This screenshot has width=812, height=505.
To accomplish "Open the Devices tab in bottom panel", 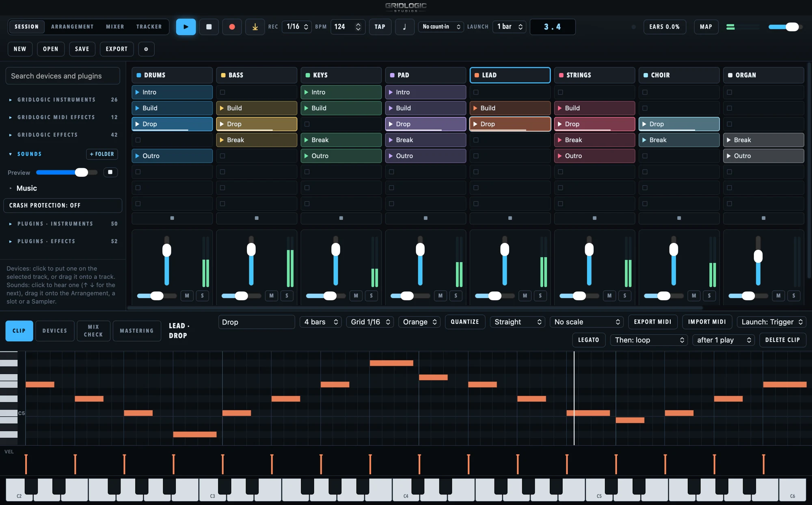I will [55, 331].
